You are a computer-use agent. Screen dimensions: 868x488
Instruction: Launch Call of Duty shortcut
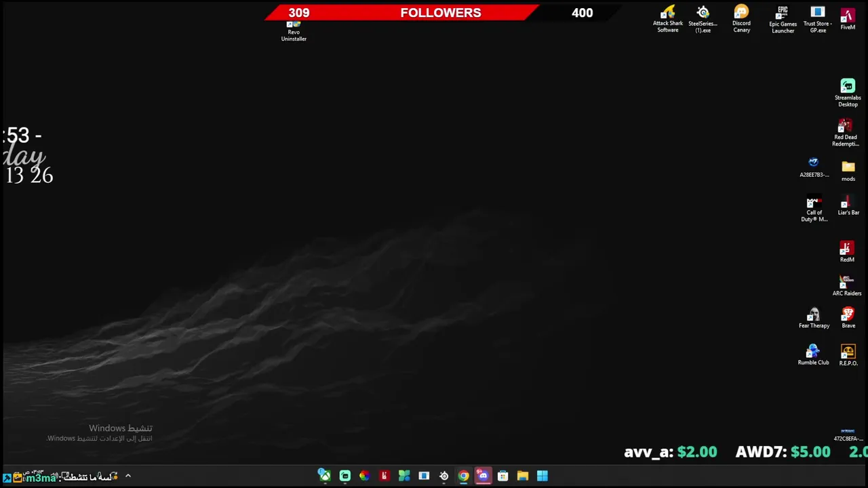click(814, 209)
